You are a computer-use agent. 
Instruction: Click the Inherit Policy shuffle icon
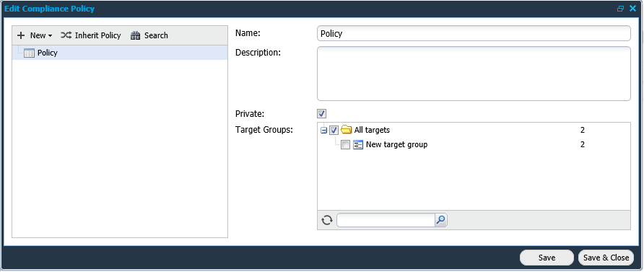point(66,35)
